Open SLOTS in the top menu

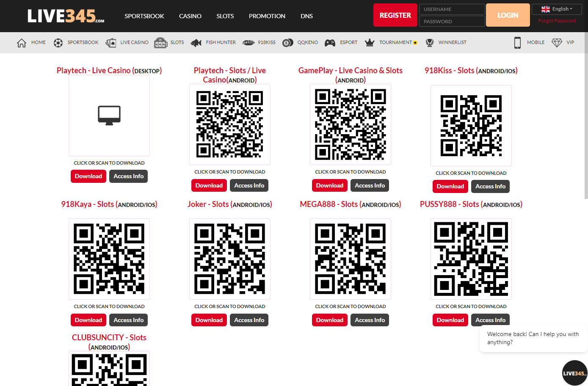225,16
